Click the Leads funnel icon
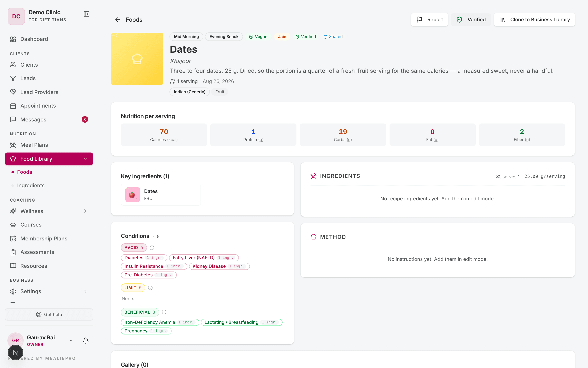 click(x=13, y=78)
